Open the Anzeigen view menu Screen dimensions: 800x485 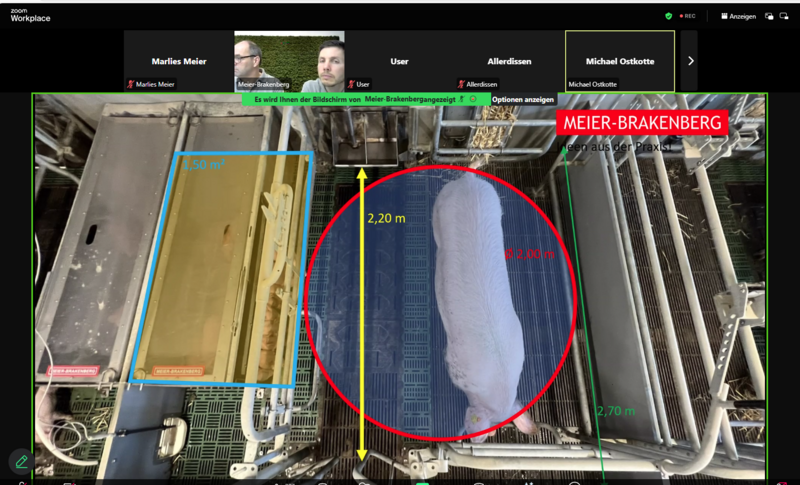pos(738,16)
